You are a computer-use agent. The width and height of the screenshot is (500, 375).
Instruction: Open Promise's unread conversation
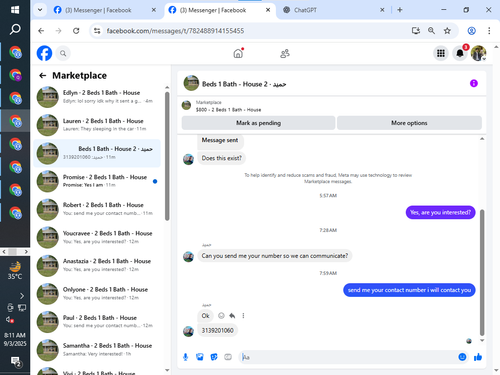97,181
